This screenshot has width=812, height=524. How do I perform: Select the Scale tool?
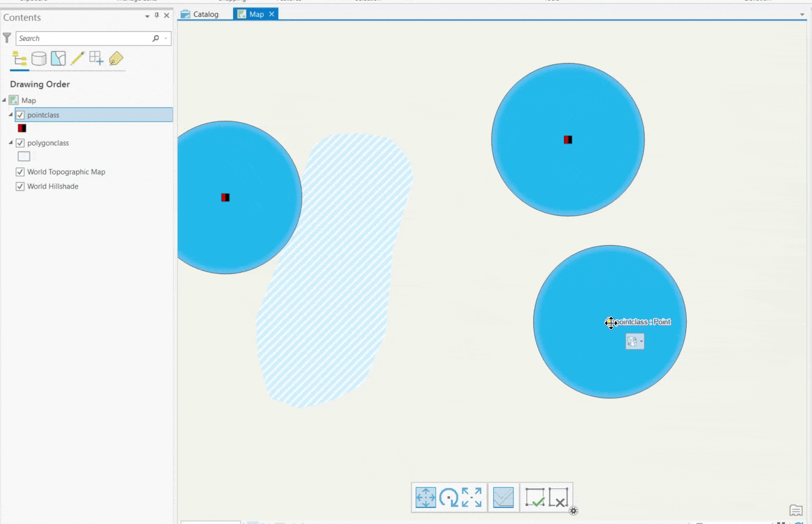pos(473,497)
